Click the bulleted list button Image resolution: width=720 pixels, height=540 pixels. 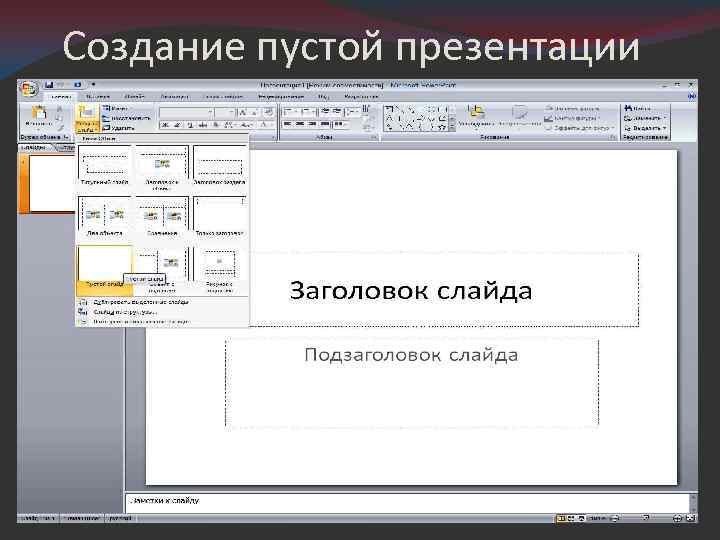(291, 112)
